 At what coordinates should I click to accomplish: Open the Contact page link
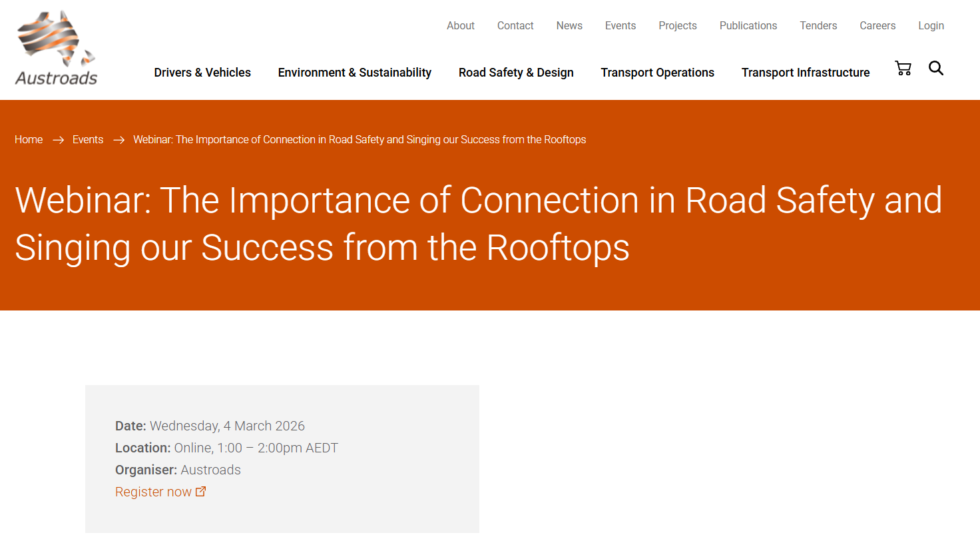[x=515, y=26]
